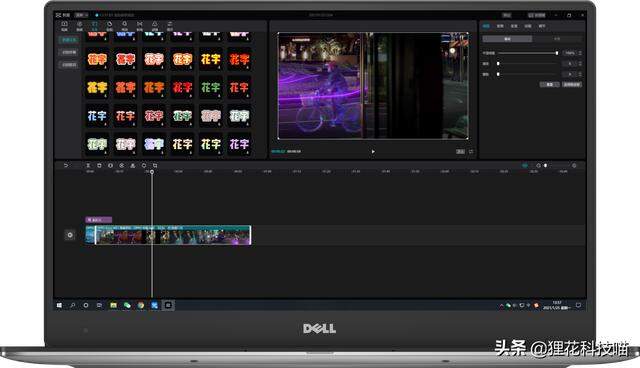Viewport: 640px width, 368px height.
Task: Click the opacity 100% value field
Action: coord(570,53)
